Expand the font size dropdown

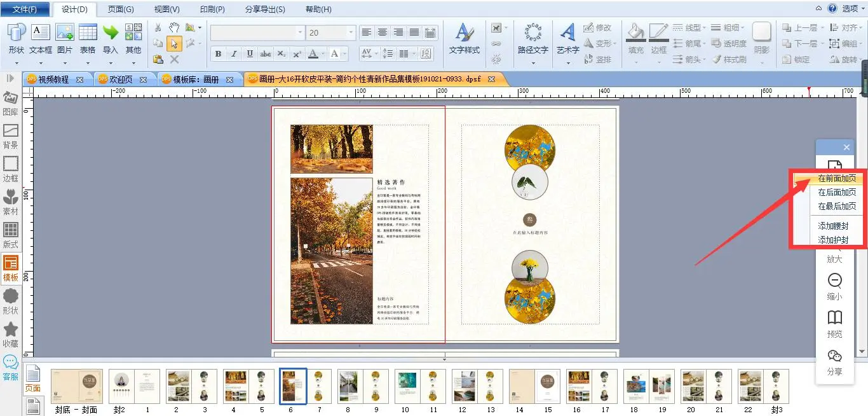click(351, 32)
